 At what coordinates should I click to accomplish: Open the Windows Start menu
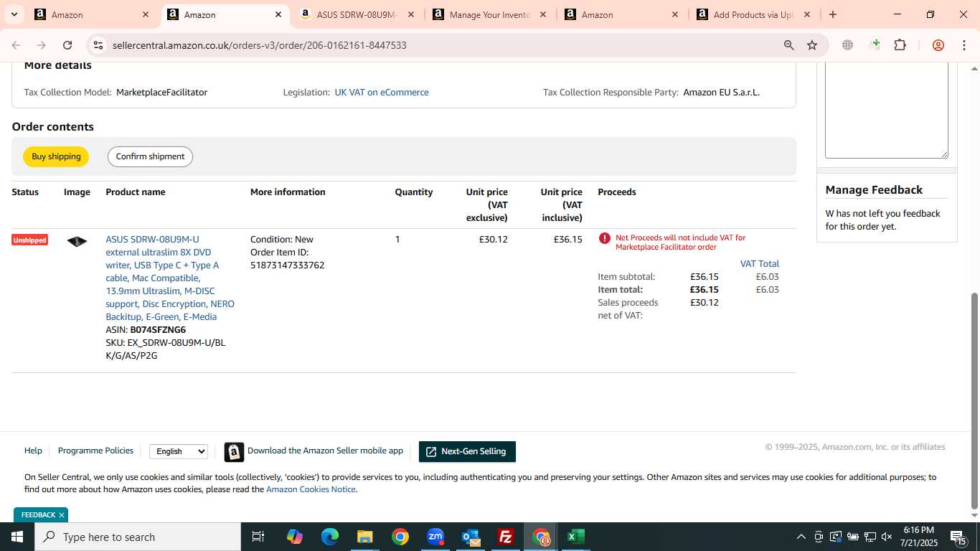(x=17, y=537)
